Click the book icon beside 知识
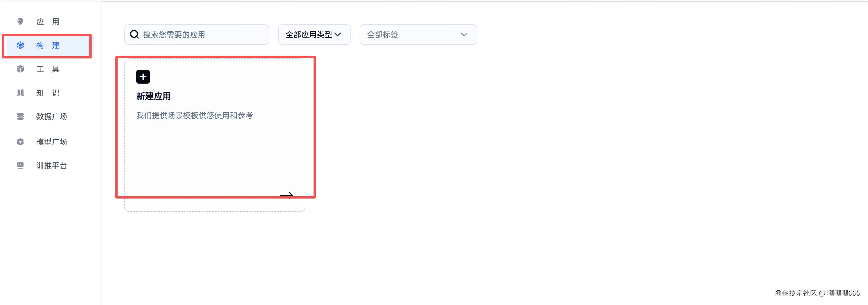Image resolution: width=868 pixels, height=305 pixels. tap(20, 93)
